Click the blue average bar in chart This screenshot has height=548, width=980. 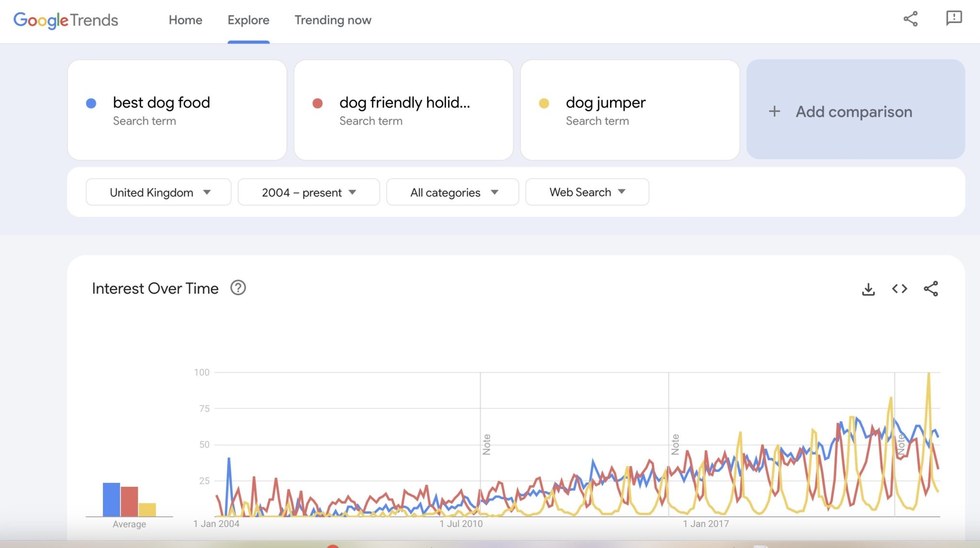[111, 499]
